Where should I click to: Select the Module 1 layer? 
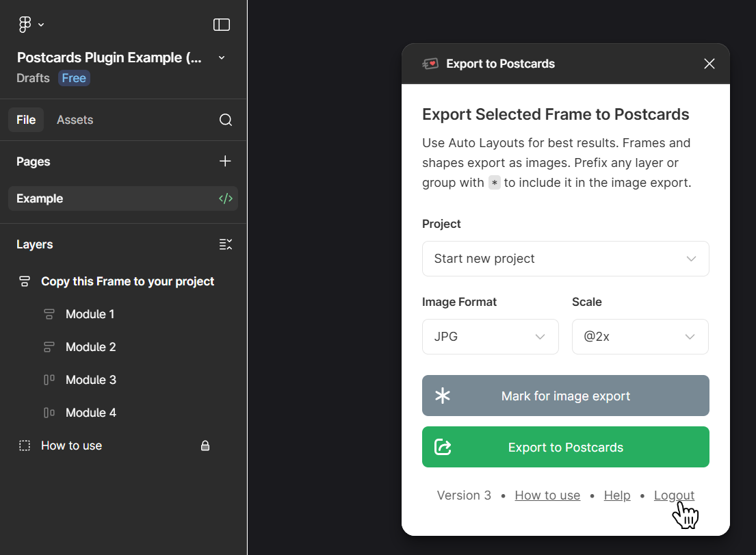[x=90, y=314]
